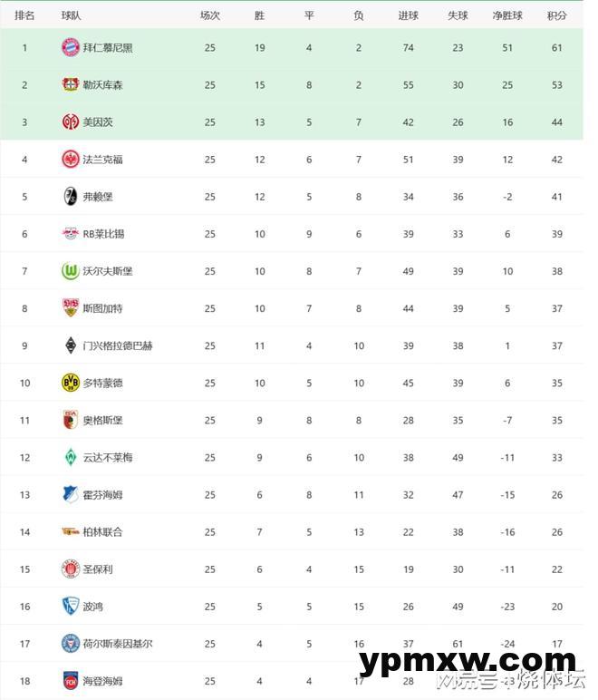Open the 柏林联合 team name link
The width and height of the screenshot is (598, 700).
tap(102, 531)
